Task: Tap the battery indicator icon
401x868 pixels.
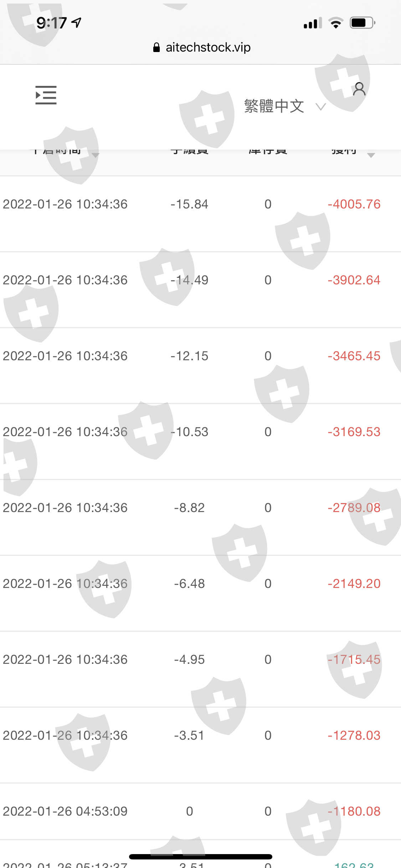Action: click(362, 23)
